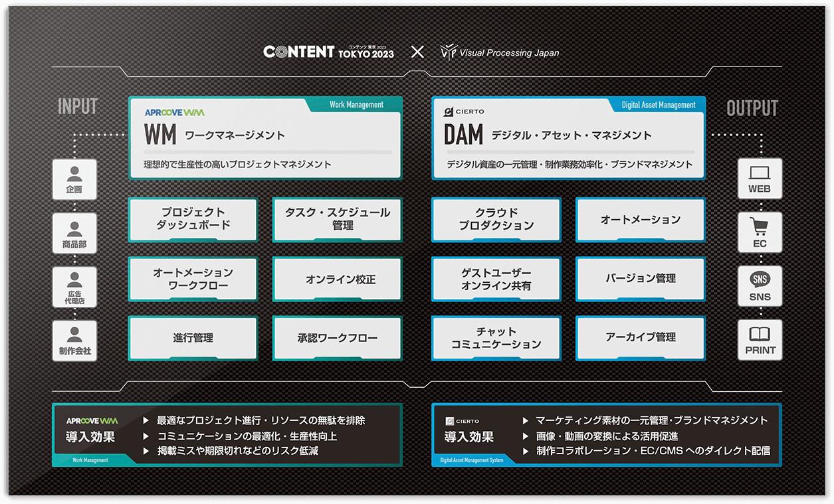Click the WEB output icon

click(x=760, y=178)
